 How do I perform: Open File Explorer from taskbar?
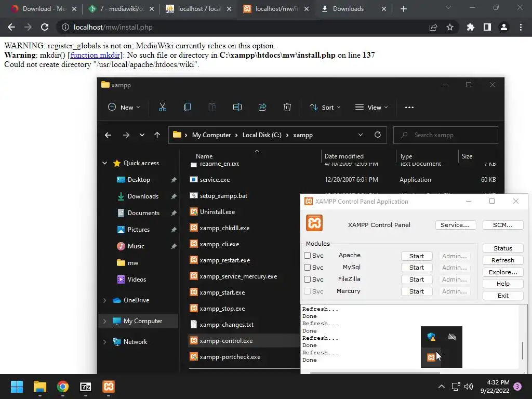[x=39, y=387]
